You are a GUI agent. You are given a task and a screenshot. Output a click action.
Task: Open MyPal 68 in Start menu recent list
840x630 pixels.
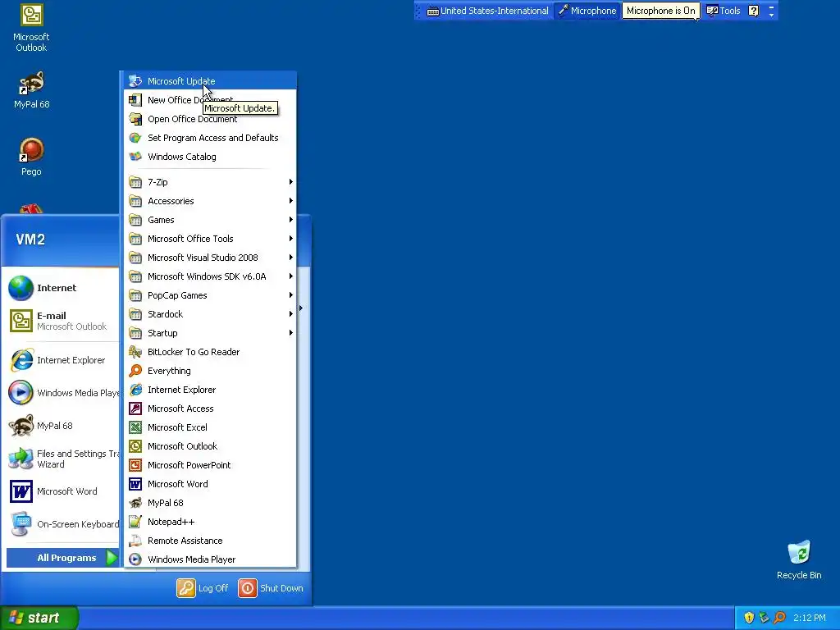[x=62, y=426]
